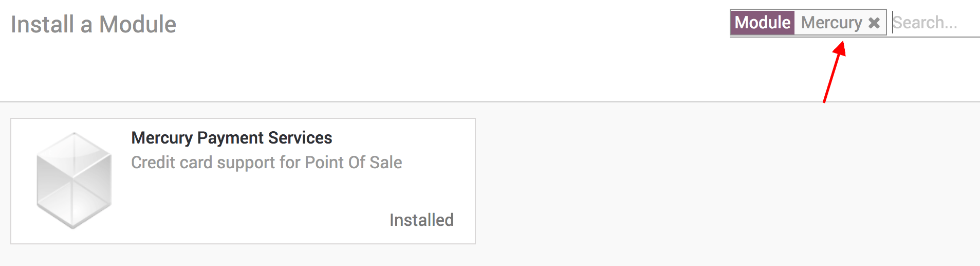Viewport: 980px width, 266px height.
Task: Click the Mercury Payment Services cube icon
Action: 74,180
